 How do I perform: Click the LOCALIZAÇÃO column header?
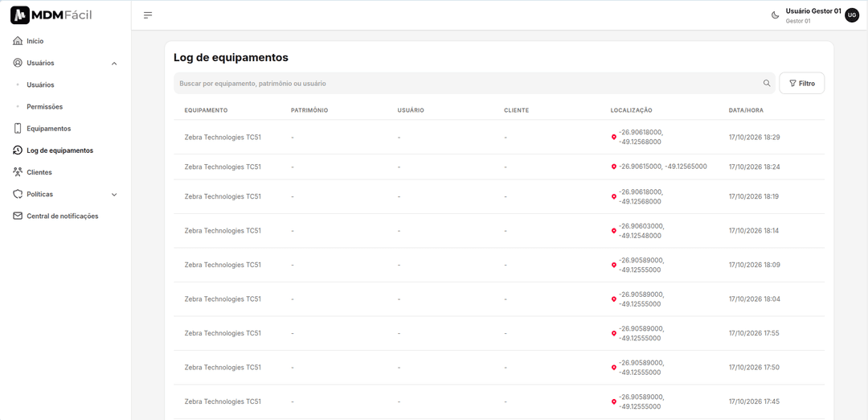[x=632, y=110]
